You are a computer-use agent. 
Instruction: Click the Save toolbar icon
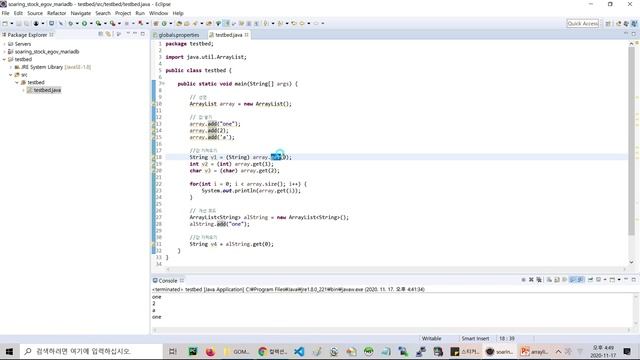[x=18, y=24]
